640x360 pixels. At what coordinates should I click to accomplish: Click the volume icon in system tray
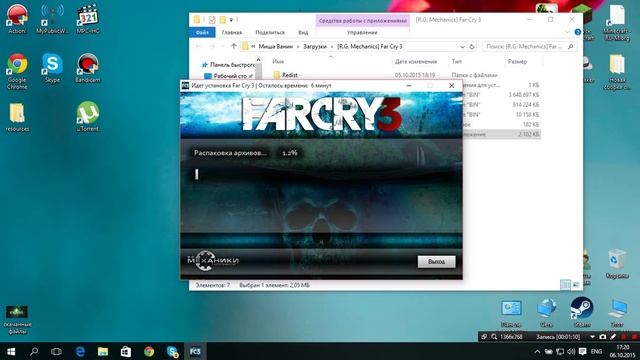[x=571, y=351]
